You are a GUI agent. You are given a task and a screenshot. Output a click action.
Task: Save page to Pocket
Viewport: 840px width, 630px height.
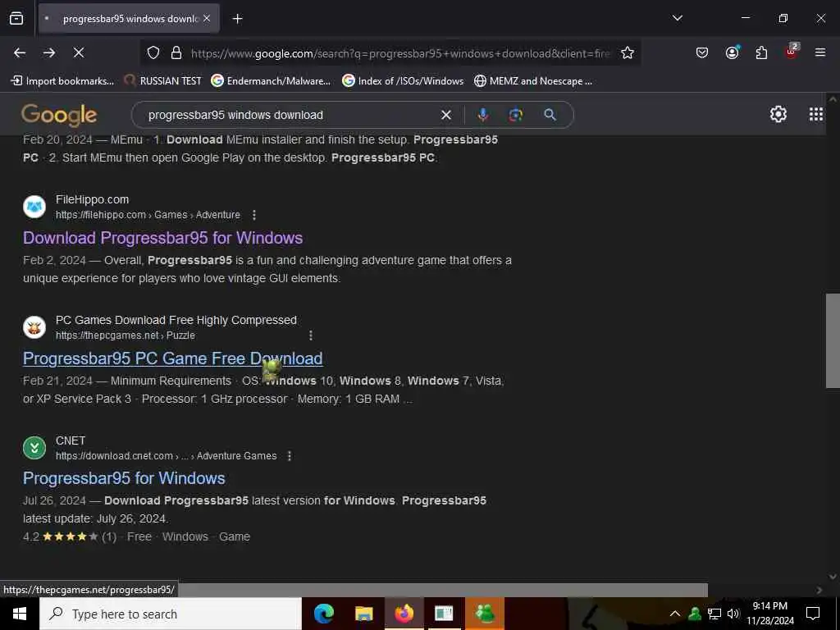tap(702, 52)
